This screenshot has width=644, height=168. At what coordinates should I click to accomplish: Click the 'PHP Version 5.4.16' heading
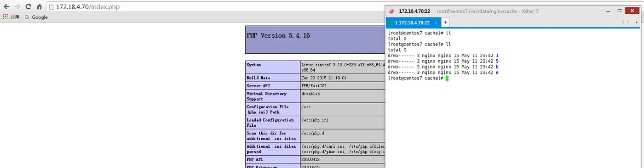(278, 35)
